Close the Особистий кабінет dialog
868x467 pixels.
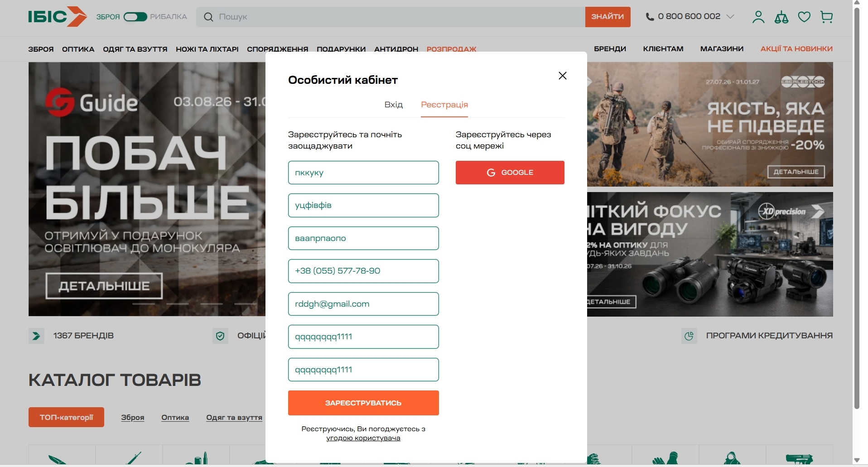[563, 76]
